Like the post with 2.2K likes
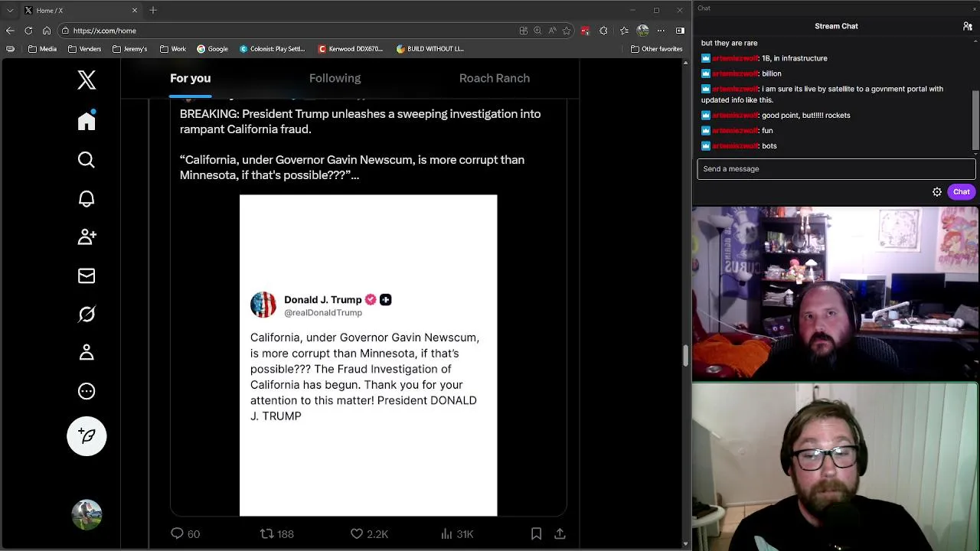Screen dimensions: 980x551 pyautogui.click(x=369, y=533)
